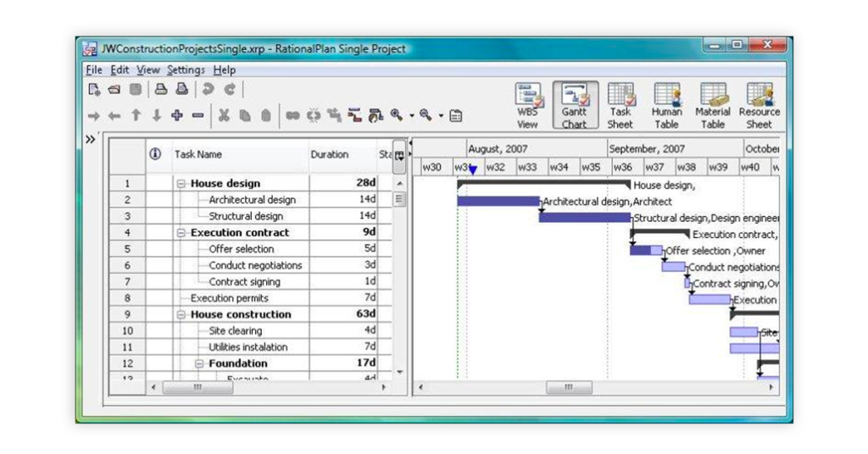Switch to Gantt Chart view
Screen dimensions: 868x454
pyautogui.click(x=575, y=106)
